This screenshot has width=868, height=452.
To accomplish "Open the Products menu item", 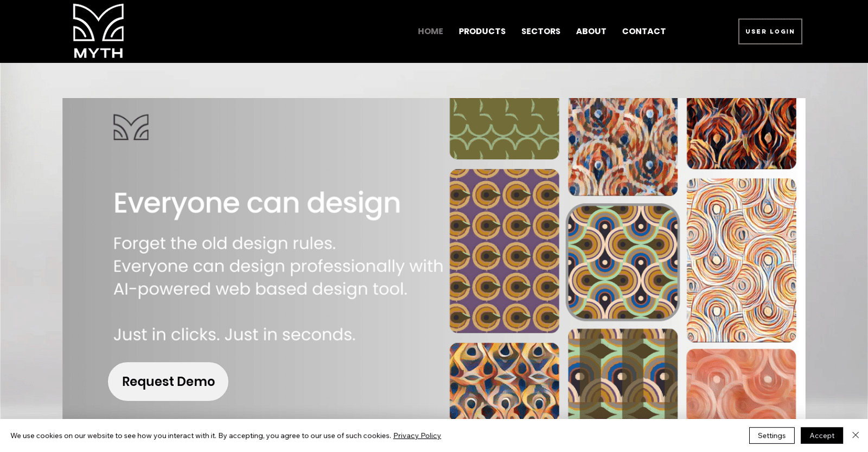I will click(x=482, y=31).
